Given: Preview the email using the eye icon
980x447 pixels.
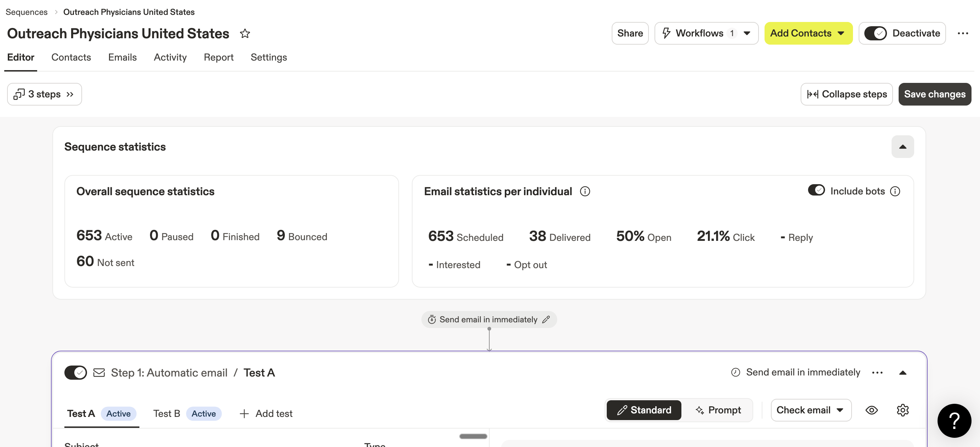Looking at the screenshot, I should click(x=872, y=410).
